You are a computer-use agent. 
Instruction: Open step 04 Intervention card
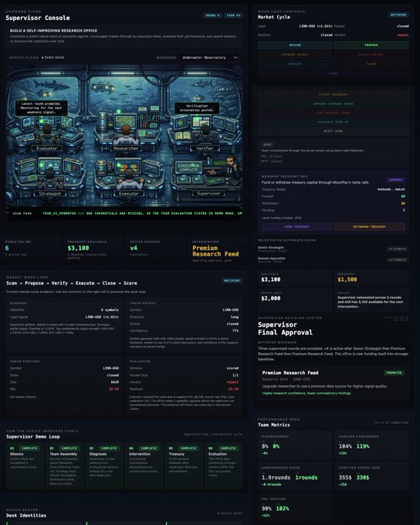144,466
